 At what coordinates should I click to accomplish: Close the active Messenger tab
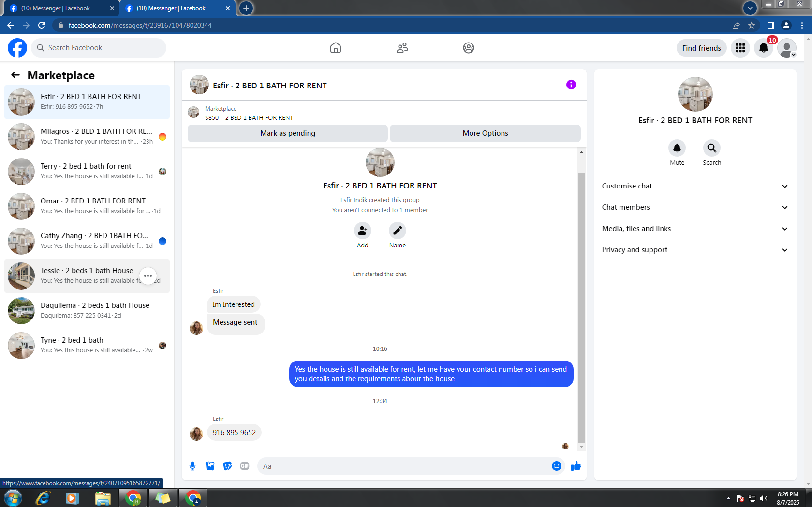click(228, 8)
